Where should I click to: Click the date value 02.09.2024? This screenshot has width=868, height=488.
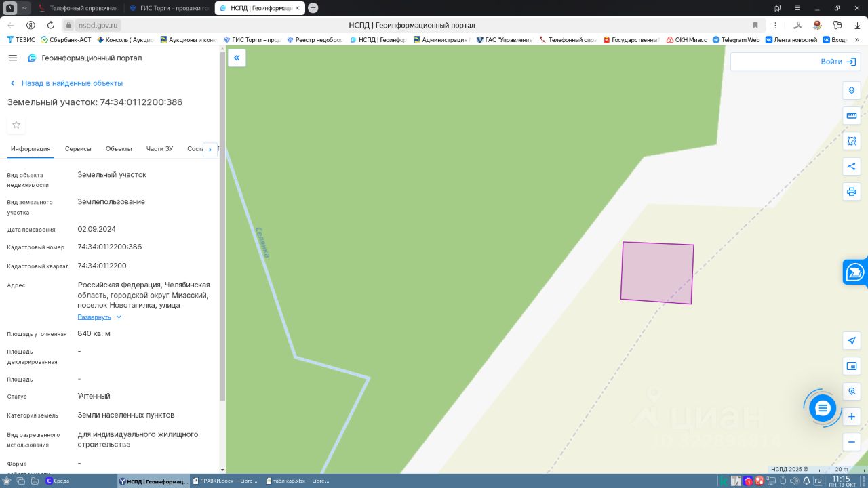[x=97, y=230]
